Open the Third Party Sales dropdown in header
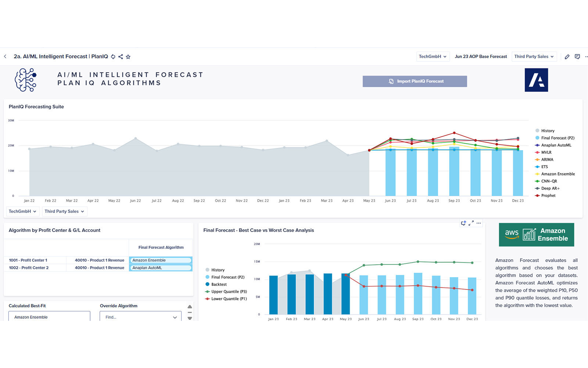 pos(534,57)
